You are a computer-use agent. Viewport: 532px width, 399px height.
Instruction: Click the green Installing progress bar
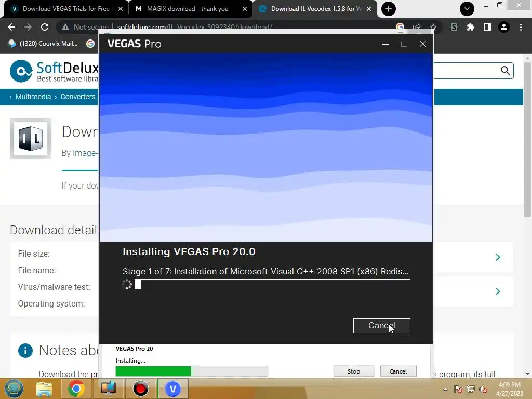pos(192,371)
